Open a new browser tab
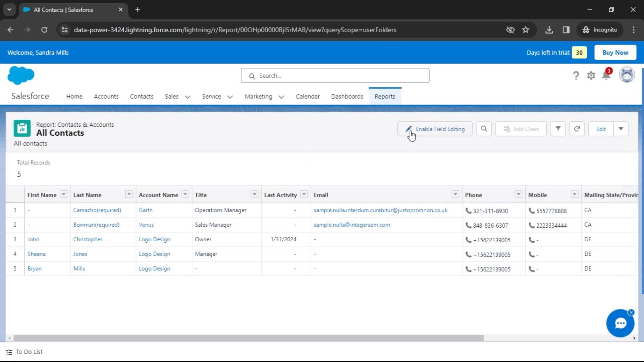The image size is (644, 362). (138, 10)
